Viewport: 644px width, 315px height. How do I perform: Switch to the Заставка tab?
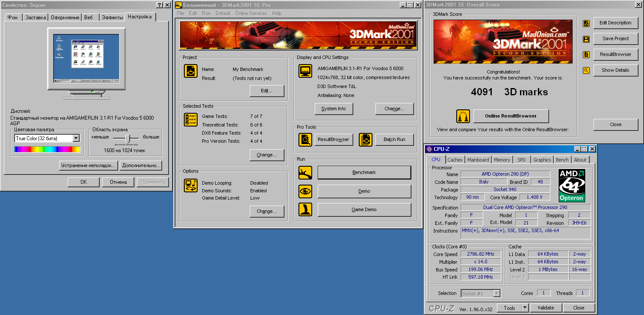(x=35, y=18)
